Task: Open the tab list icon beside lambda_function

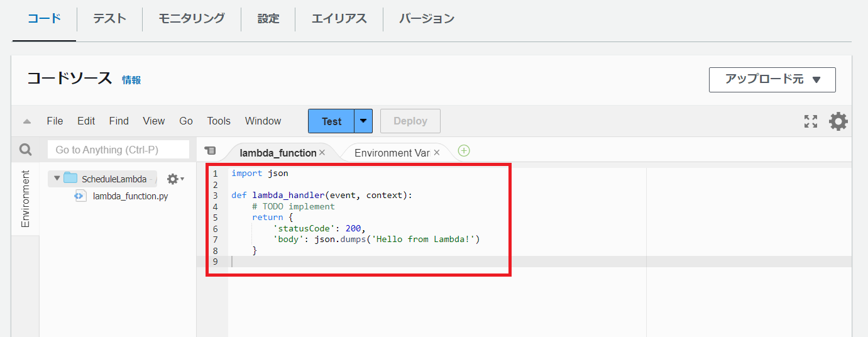Action: click(x=211, y=151)
